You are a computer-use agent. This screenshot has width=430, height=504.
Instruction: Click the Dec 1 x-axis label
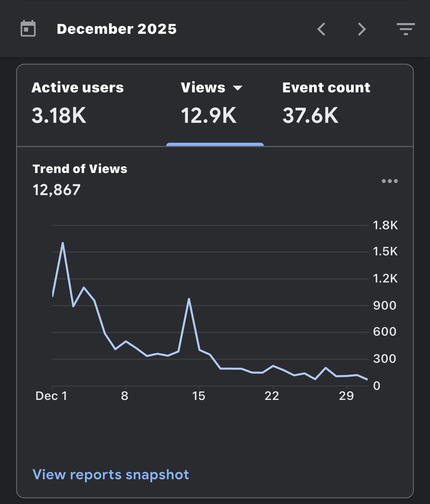point(51,396)
